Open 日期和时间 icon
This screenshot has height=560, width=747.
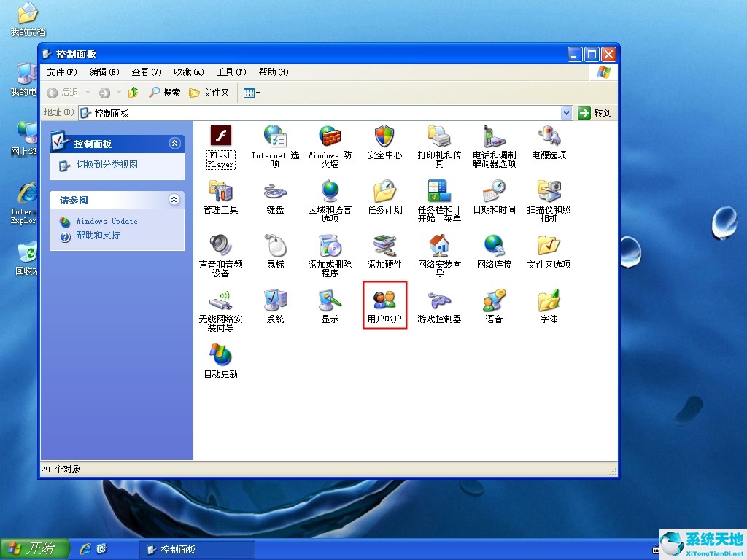(494, 197)
